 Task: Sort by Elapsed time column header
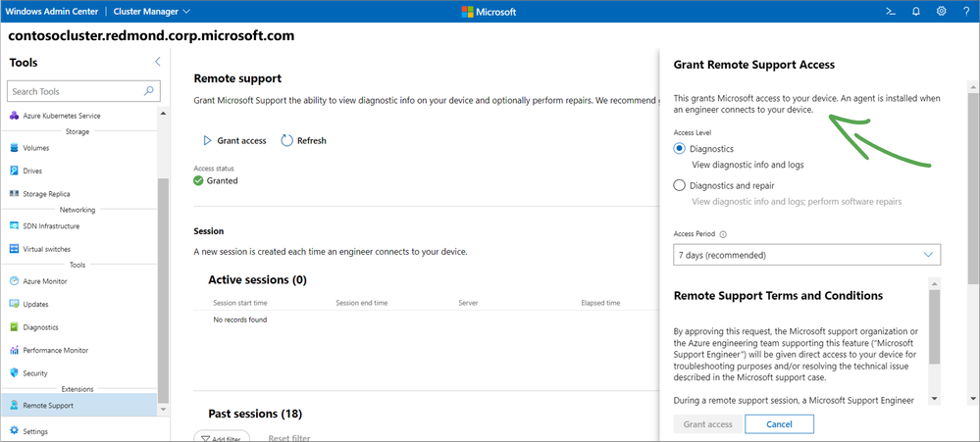tap(600, 303)
